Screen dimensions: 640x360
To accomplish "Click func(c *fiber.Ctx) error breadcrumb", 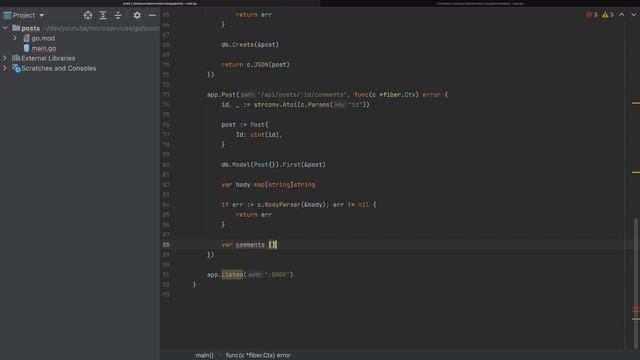I will click(258, 356).
